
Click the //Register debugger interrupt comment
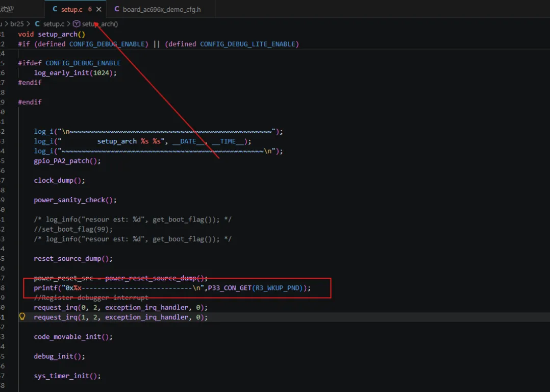(91, 298)
